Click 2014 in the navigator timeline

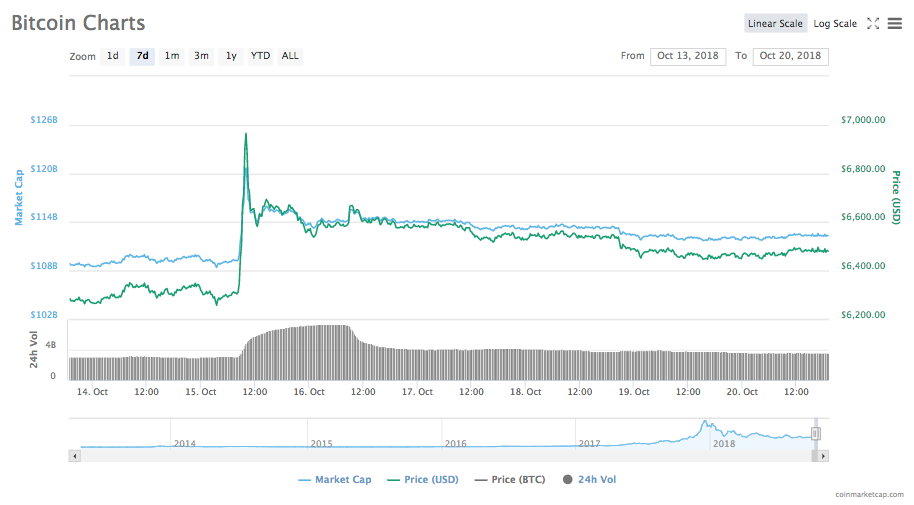tap(185, 444)
